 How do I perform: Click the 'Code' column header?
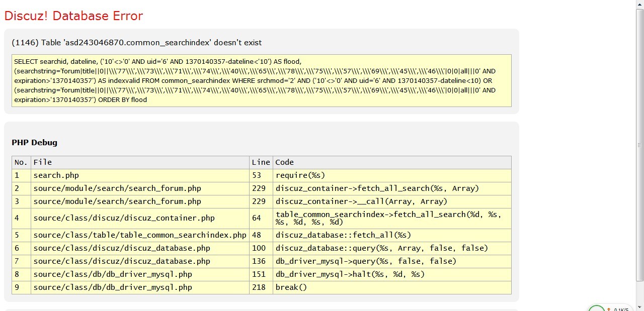coord(392,162)
